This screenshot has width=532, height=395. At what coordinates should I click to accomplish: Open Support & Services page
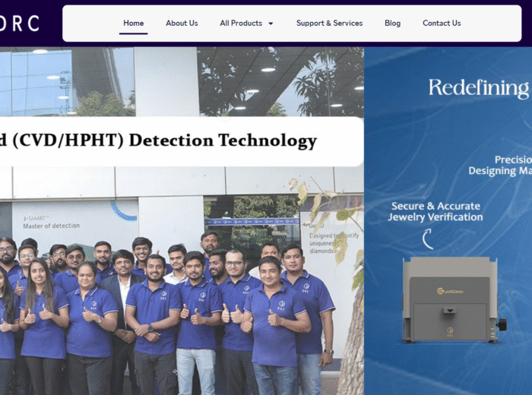pyautogui.click(x=329, y=23)
